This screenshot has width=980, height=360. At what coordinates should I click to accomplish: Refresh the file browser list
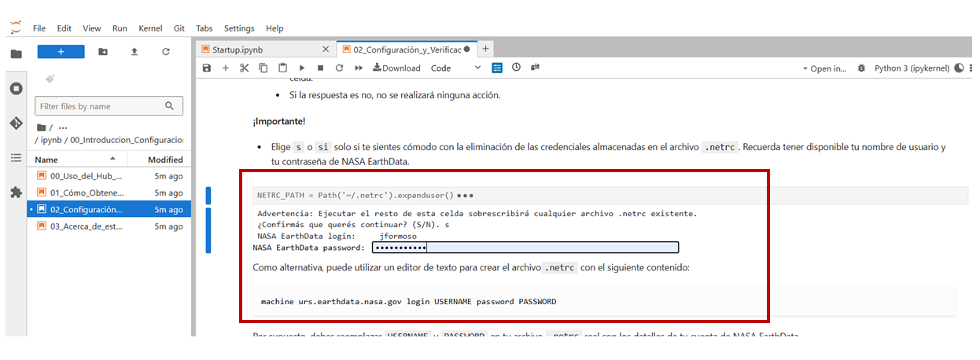pos(166,52)
